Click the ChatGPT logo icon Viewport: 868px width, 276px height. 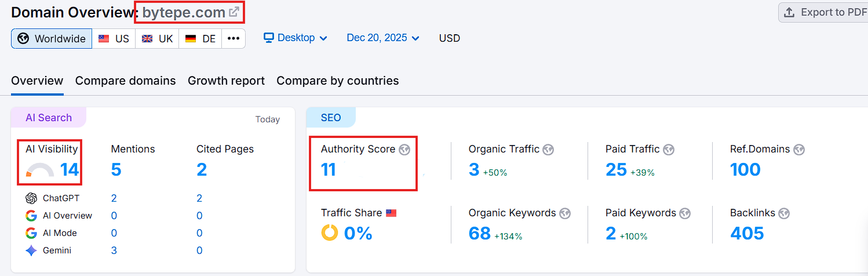point(31,198)
